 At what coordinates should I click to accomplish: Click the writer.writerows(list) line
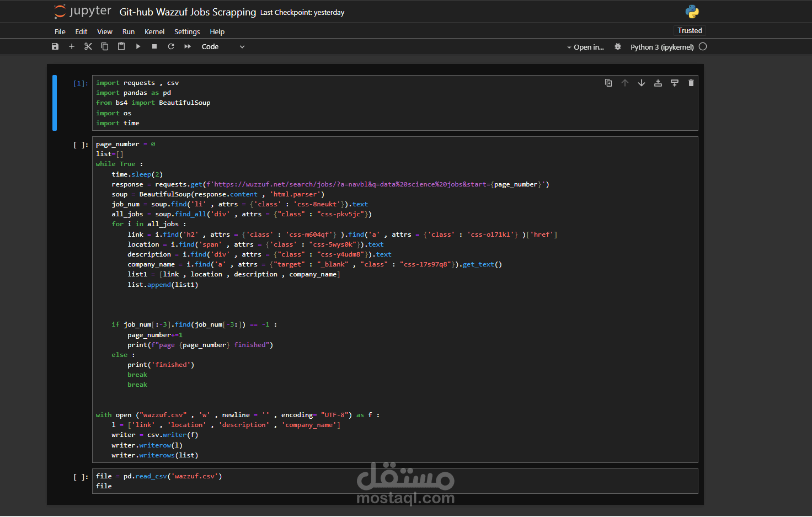[155, 455]
